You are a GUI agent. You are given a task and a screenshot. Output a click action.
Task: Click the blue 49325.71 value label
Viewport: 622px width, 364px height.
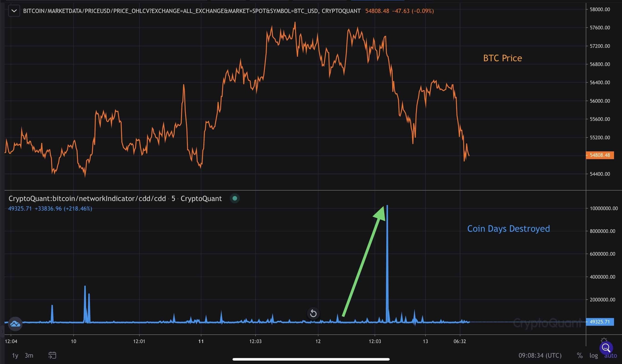coord(600,322)
